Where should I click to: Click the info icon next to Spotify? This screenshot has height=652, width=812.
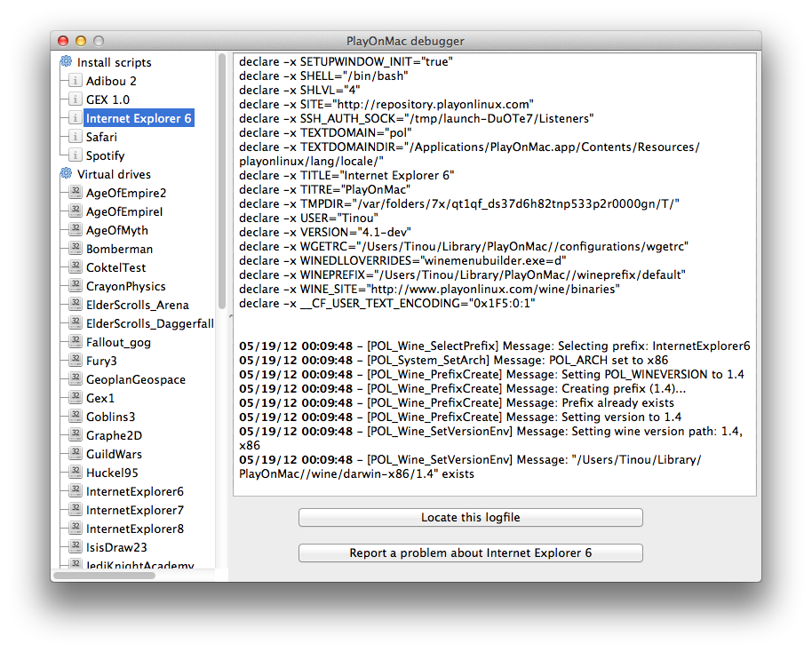tap(75, 155)
